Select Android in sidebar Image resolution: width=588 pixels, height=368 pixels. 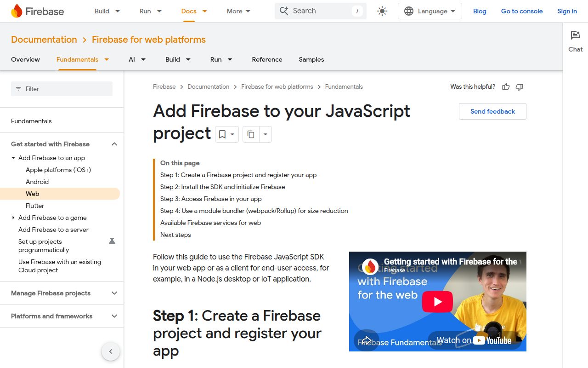[37, 182]
